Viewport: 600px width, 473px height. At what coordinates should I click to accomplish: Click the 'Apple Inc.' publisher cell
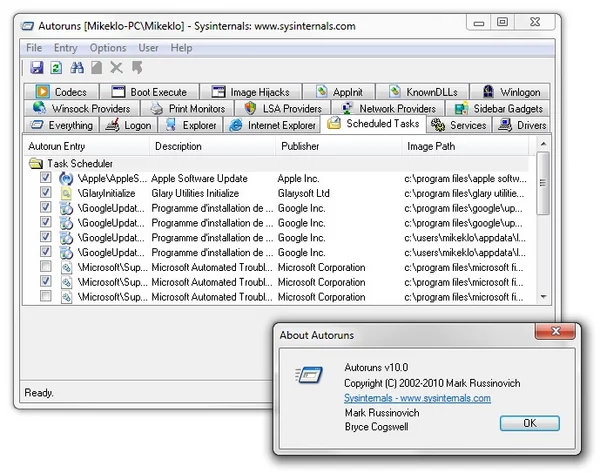(x=298, y=178)
